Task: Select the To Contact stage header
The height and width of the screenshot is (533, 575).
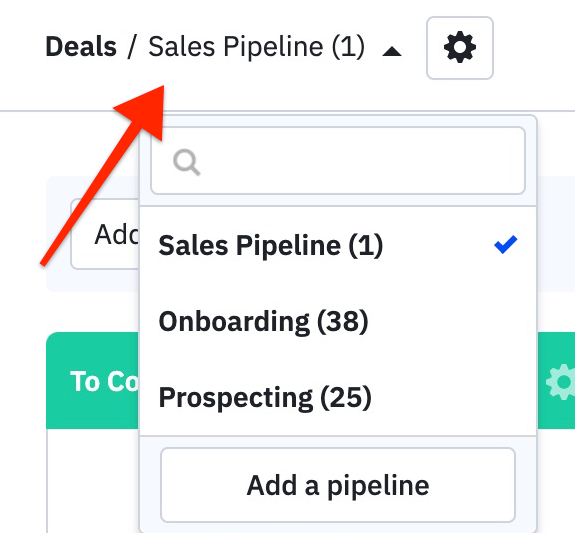Action: pos(92,380)
